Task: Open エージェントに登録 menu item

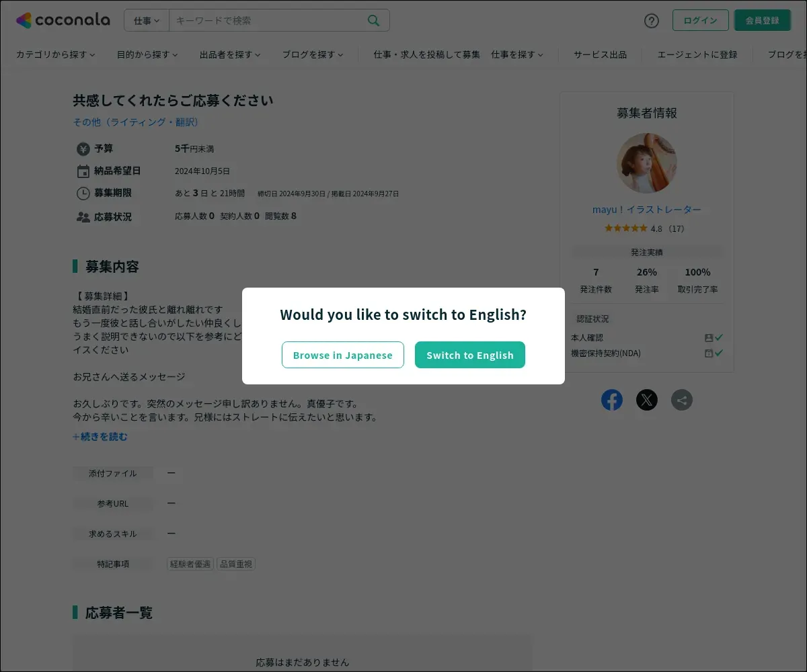Action: (x=697, y=54)
